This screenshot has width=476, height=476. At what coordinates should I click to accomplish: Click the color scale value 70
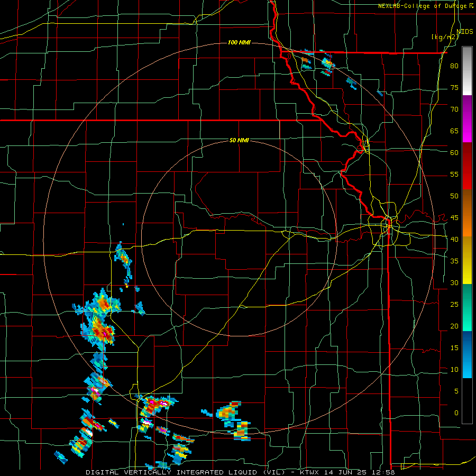[x=454, y=109]
